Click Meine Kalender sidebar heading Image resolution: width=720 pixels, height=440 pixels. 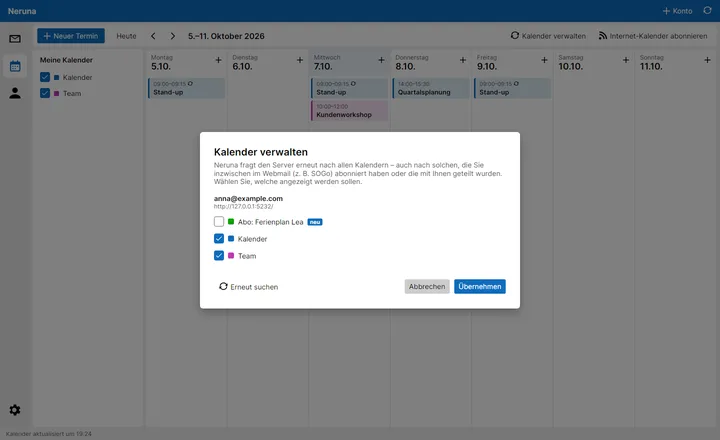coord(66,60)
